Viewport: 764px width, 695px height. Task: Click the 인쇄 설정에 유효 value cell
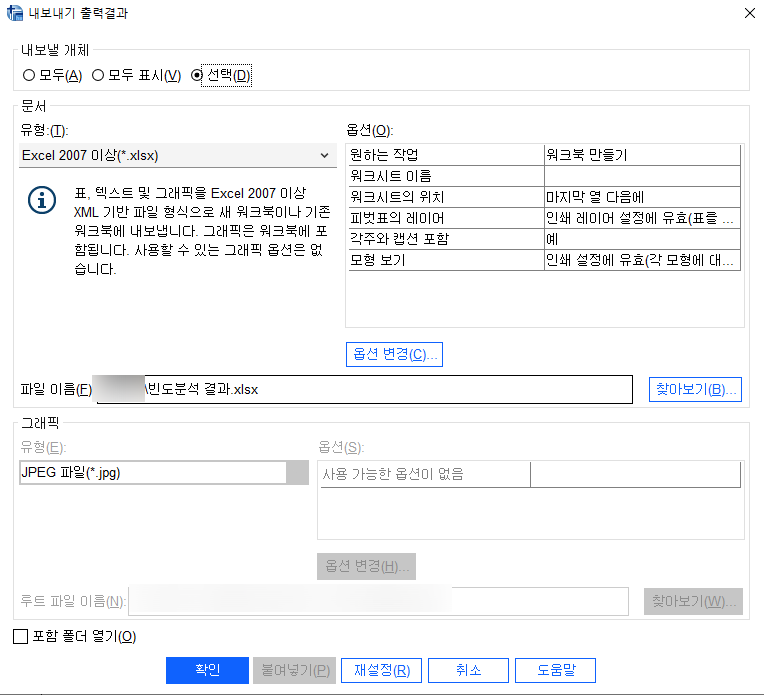(x=642, y=260)
